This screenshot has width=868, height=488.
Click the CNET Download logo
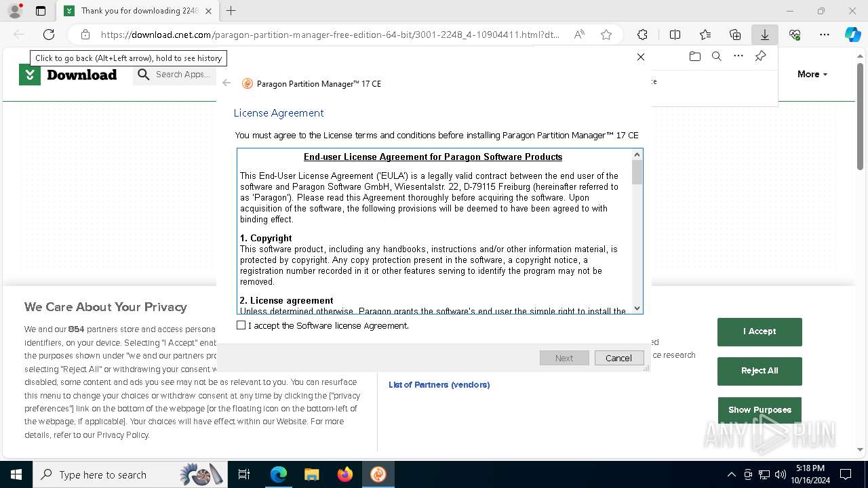coord(68,75)
